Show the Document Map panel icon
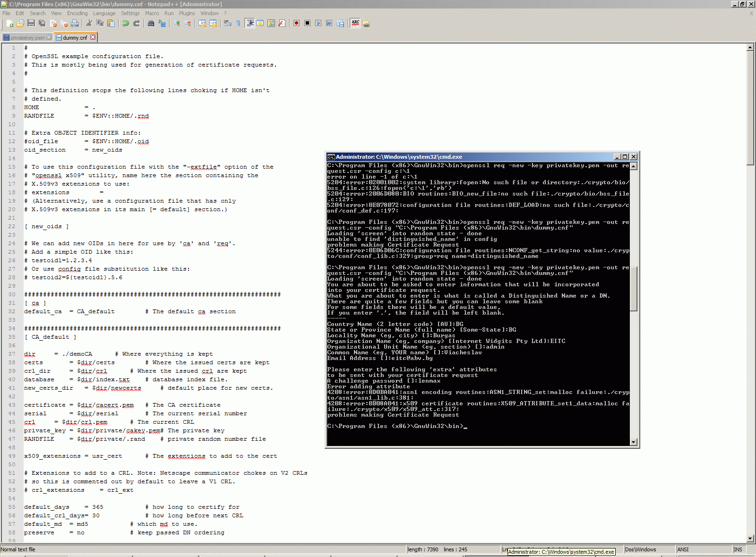 click(x=271, y=23)
